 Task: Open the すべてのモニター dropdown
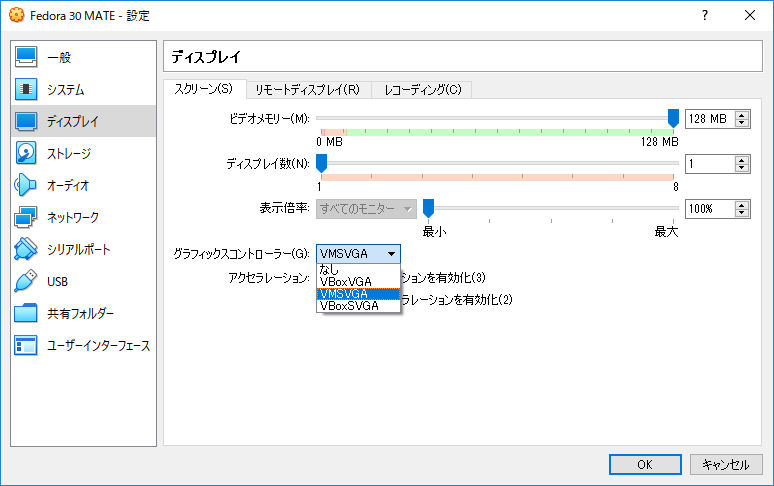tap(366, 209)
